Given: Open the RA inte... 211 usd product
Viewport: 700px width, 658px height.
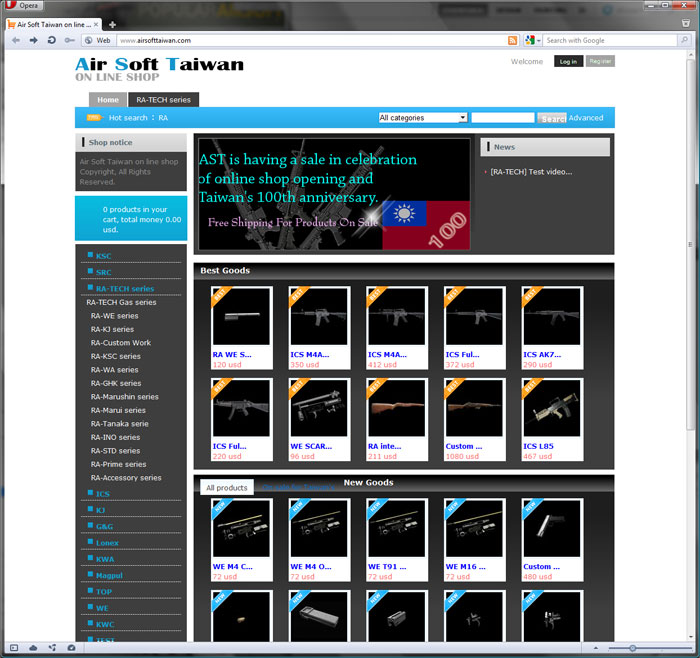Looking at the screenshot, I should [397, 420].
